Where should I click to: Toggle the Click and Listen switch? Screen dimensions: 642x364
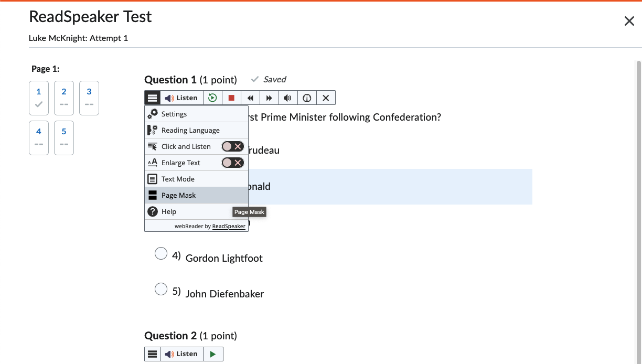pyautogui.click(x=232, y=146)
